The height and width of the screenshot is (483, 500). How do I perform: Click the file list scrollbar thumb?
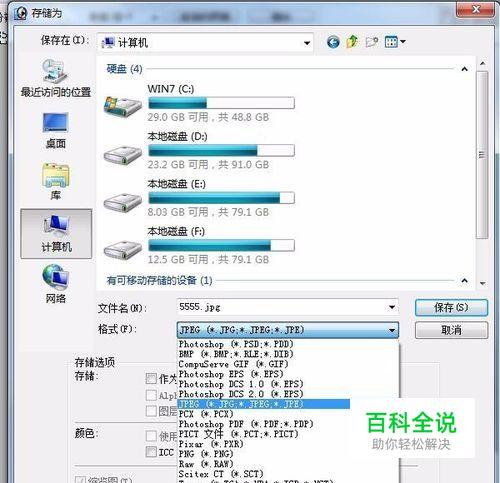point(482,155)
